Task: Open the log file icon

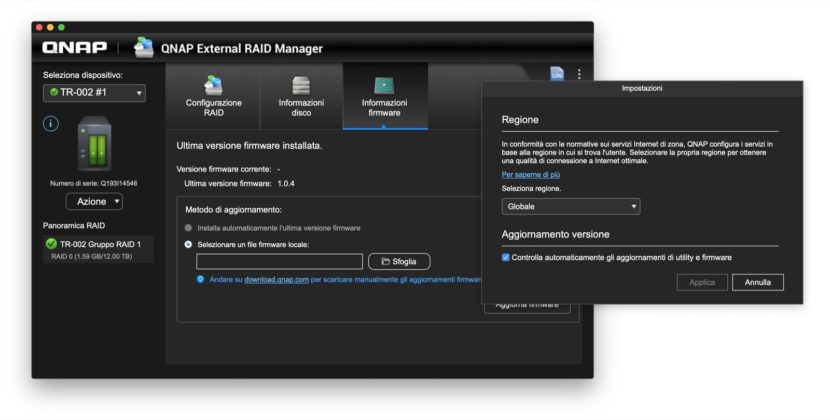Action: coord(557,74)
